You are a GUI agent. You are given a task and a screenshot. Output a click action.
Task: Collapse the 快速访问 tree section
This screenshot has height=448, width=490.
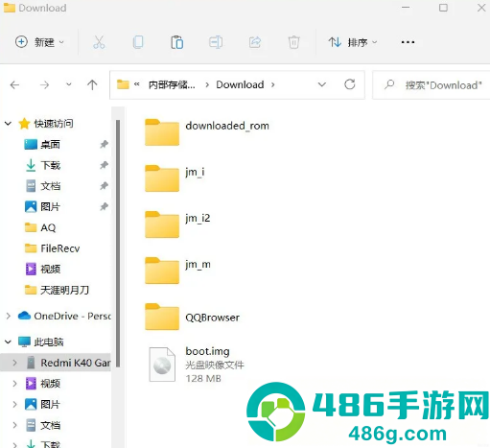[x=9, y=124]
